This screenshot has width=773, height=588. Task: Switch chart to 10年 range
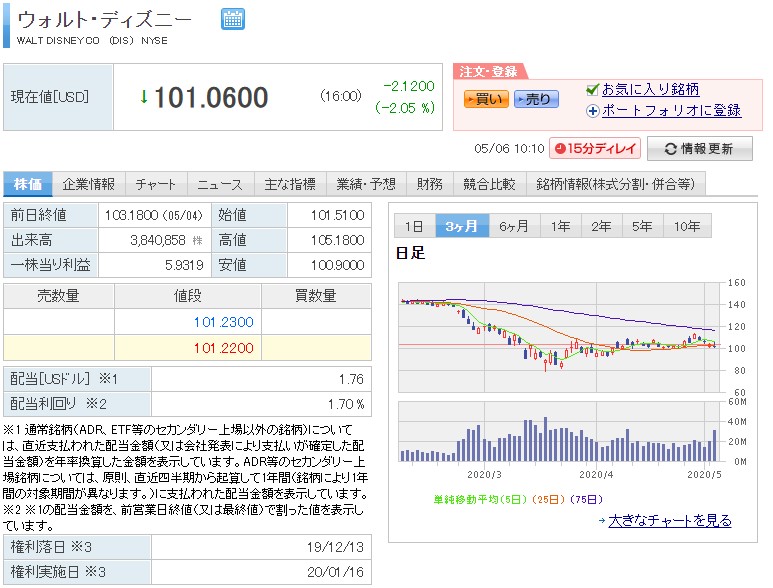(x=687, y=226)
